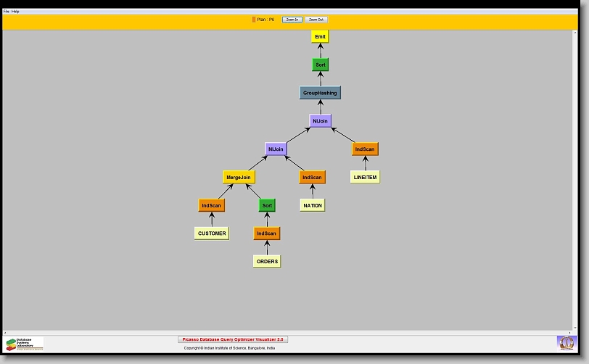Click the orange Plan P6 color swatch
The image size is (589, 364).
pos(254,20)
